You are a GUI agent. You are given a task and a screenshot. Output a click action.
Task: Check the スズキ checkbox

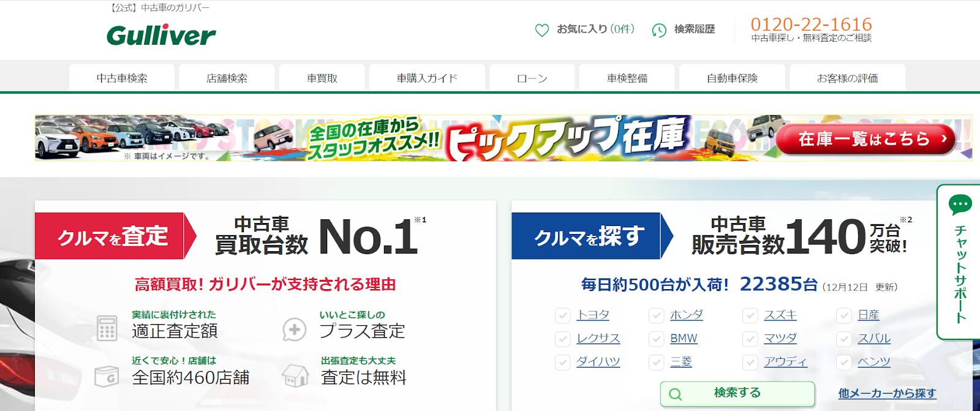coord(750,315)
